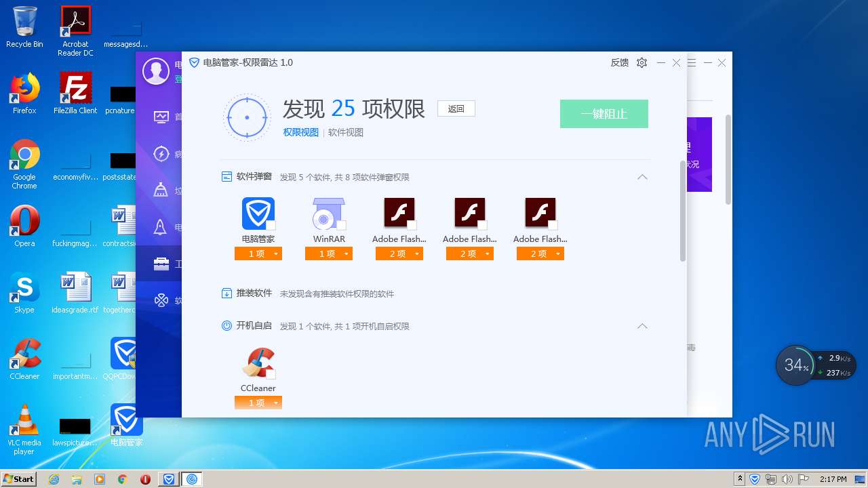Viewport: 868px width, 488px height.
Task: Click the 开机自启 power icon
Action: pos(227,326)
